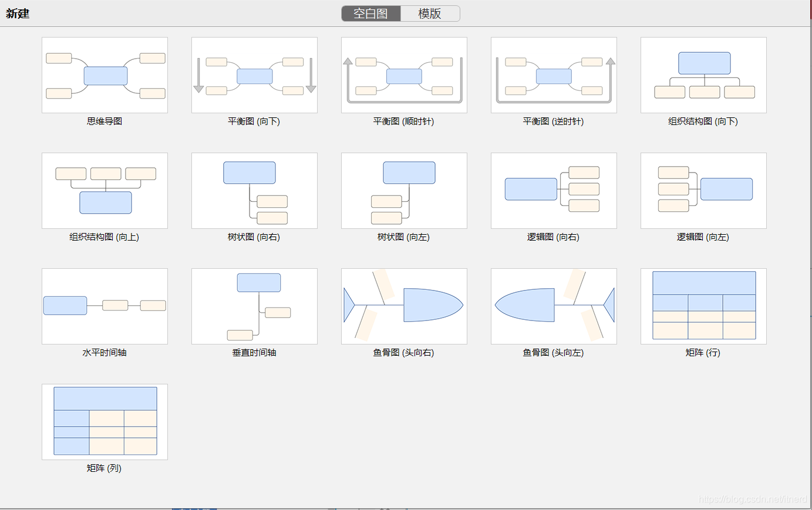Select the 水平时间轴 template
Viewport: 812px width, 510px height.
105,306
